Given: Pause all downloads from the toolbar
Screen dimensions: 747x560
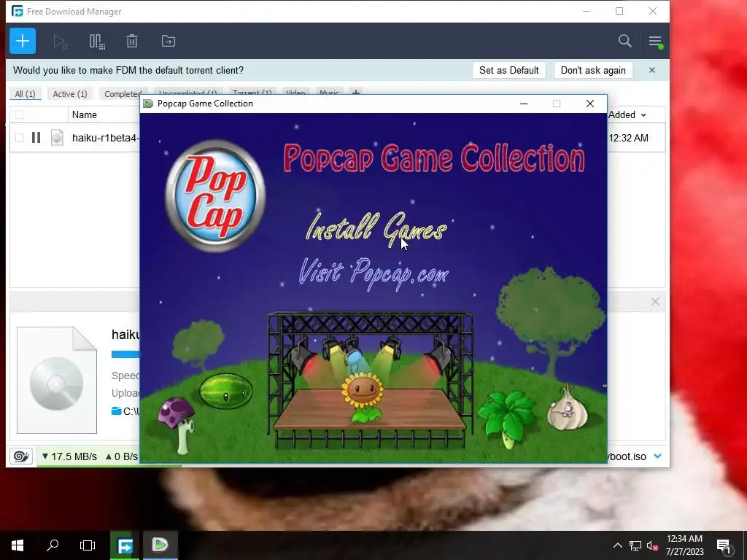Looking at the screenshot, I should pos(97,42).
